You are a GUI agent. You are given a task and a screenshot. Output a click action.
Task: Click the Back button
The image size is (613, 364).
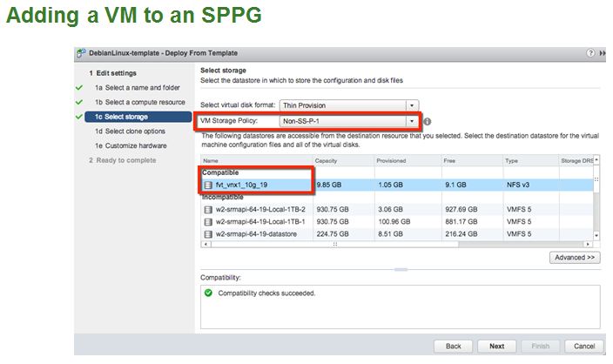453,346
